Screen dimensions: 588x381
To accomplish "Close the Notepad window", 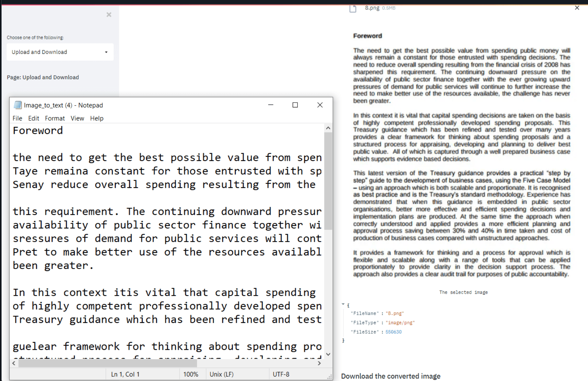I will click(320, 105).
